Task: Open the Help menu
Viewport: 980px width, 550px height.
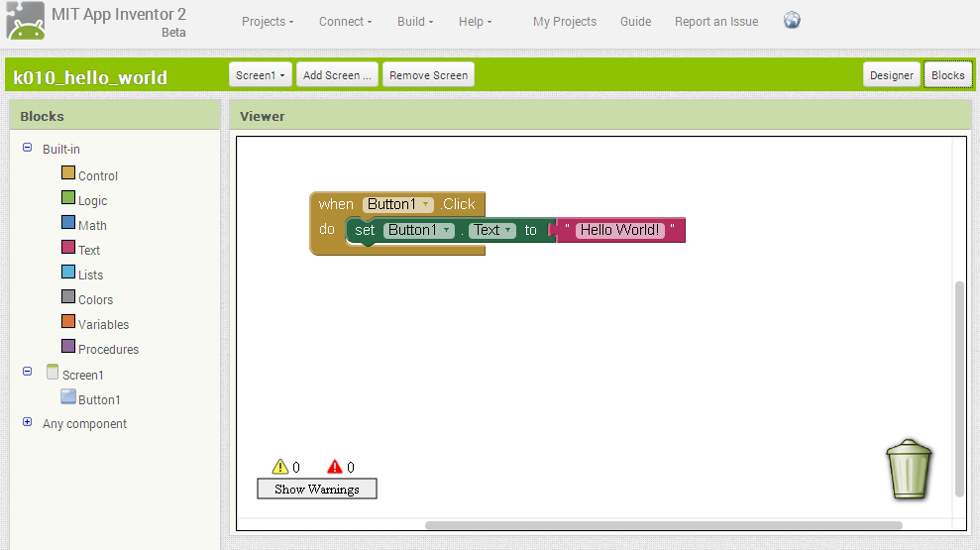Action: point(475,21)
